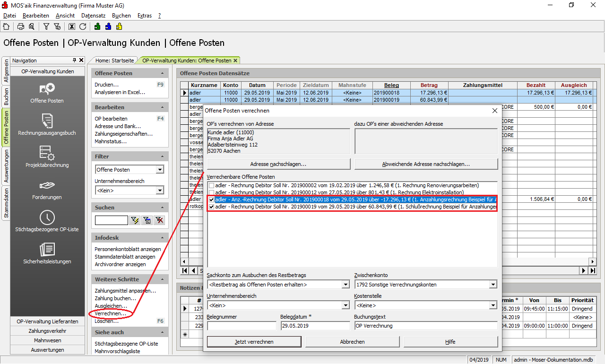Open the Kostenstelle dropdown in the dialog
Viewport: 605px width, 364px height.
[493, 305]
